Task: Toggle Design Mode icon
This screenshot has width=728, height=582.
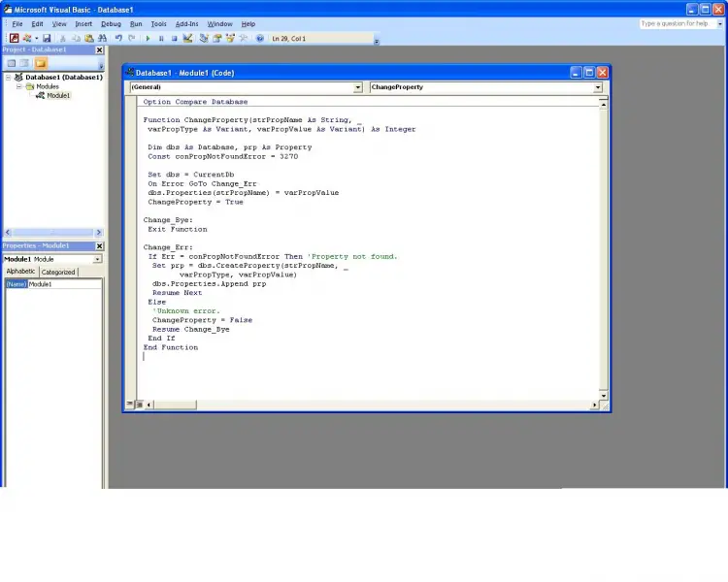Action: click(x=187, y=38)
